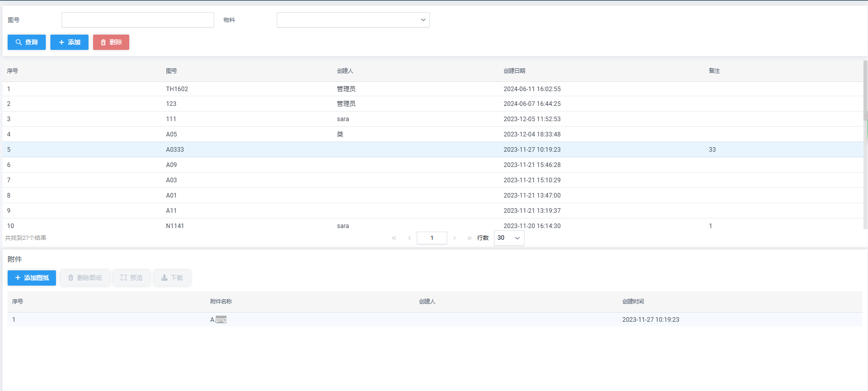Click the previous page arrow icon
The width and height of the screenshot is (868, 391).
(410, 238)
